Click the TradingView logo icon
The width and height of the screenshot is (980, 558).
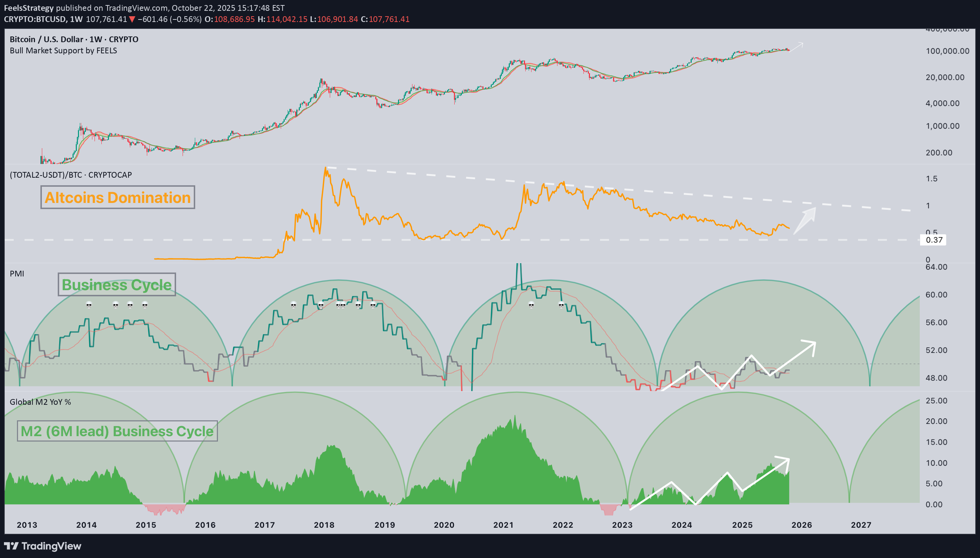pyautogui.click(x=11, y=546)
